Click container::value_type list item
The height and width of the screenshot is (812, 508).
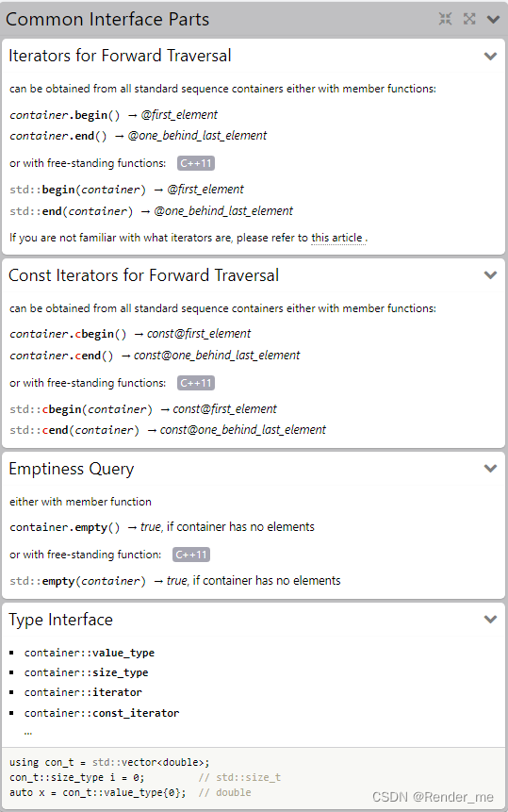(x=90, y=653)
